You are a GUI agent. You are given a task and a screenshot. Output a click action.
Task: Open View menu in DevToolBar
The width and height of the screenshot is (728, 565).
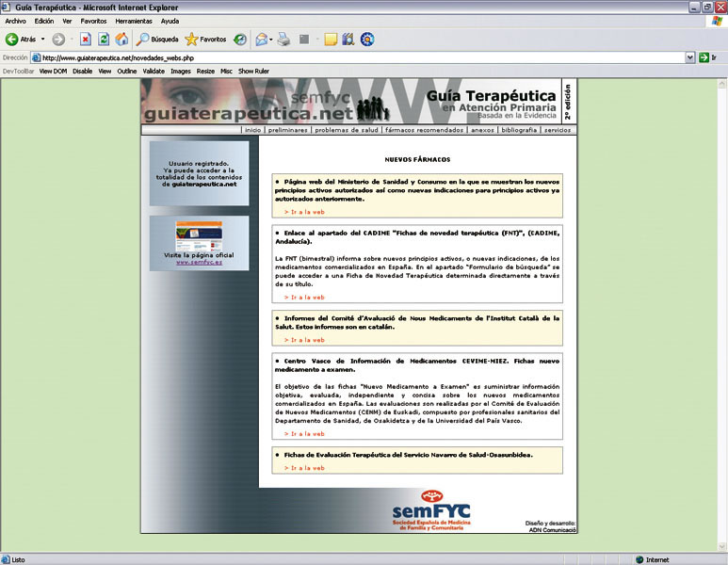coord(105,71)
